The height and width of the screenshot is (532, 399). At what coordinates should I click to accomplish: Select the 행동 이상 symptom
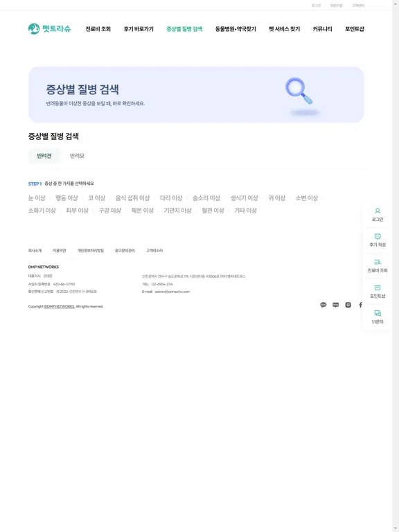coord(66,198)
